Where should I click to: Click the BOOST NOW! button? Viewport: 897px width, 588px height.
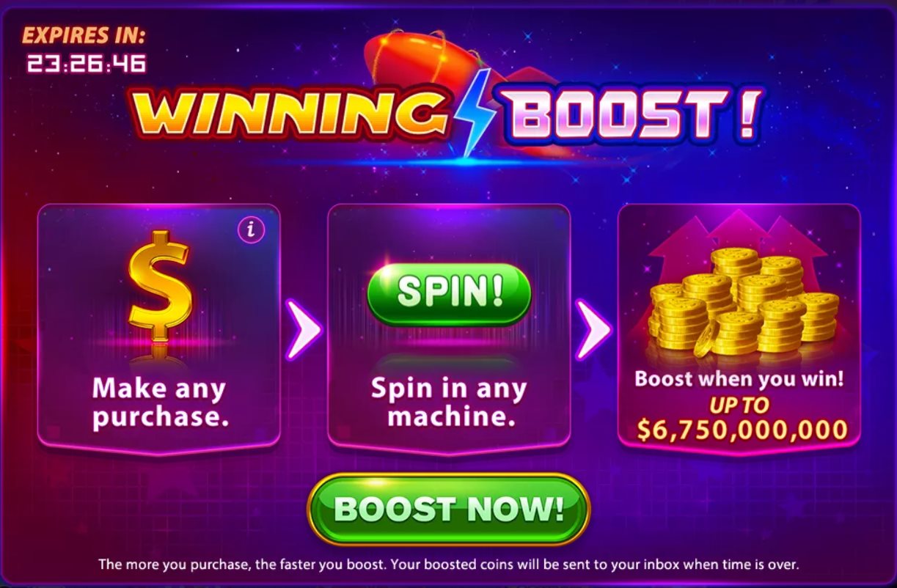[449, 509]
